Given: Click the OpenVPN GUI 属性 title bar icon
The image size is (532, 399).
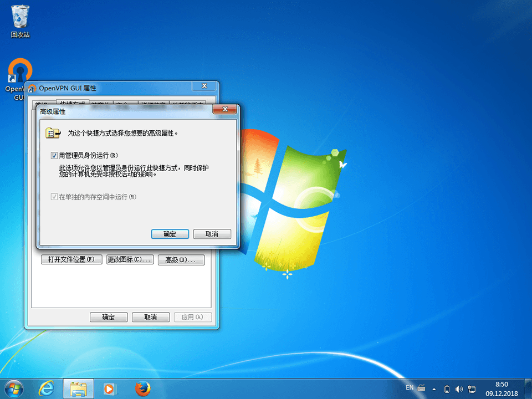Looking at the screenshot, I should [x=32, y=89].
